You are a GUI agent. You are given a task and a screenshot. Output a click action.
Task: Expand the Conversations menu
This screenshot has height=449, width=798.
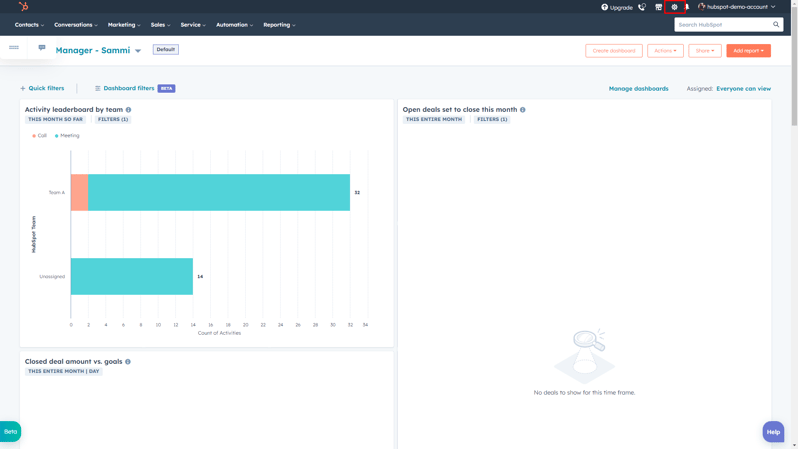pos(76,24)
